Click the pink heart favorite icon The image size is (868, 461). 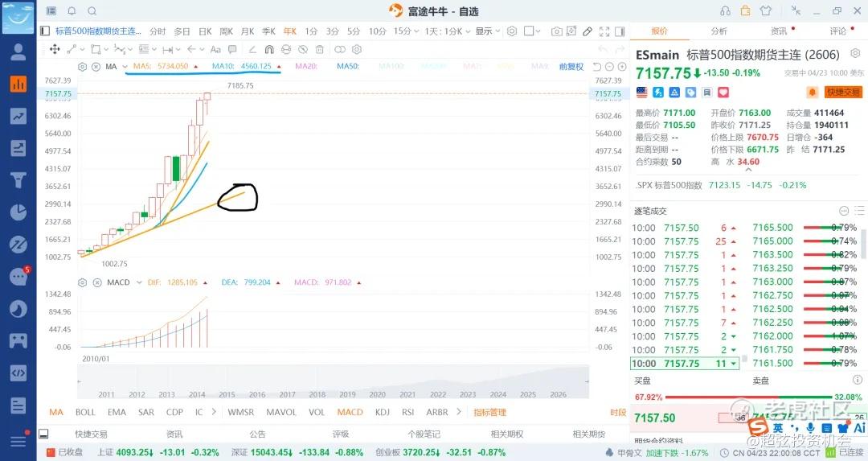[723, 92]
